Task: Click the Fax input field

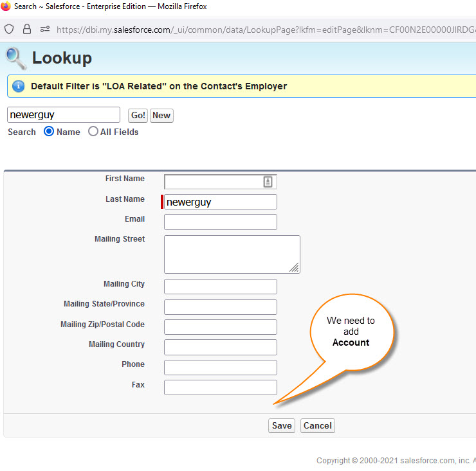Action: click(221, 387)
